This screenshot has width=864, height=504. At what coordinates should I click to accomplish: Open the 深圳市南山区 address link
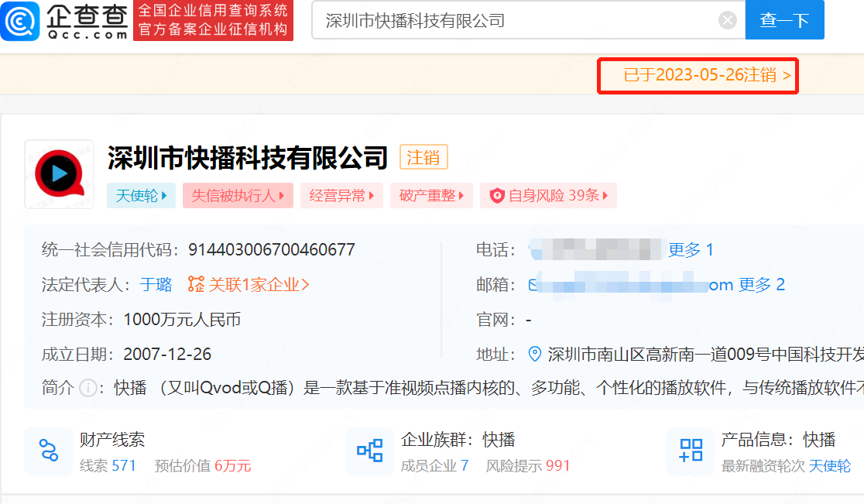(x=705, y=354)
